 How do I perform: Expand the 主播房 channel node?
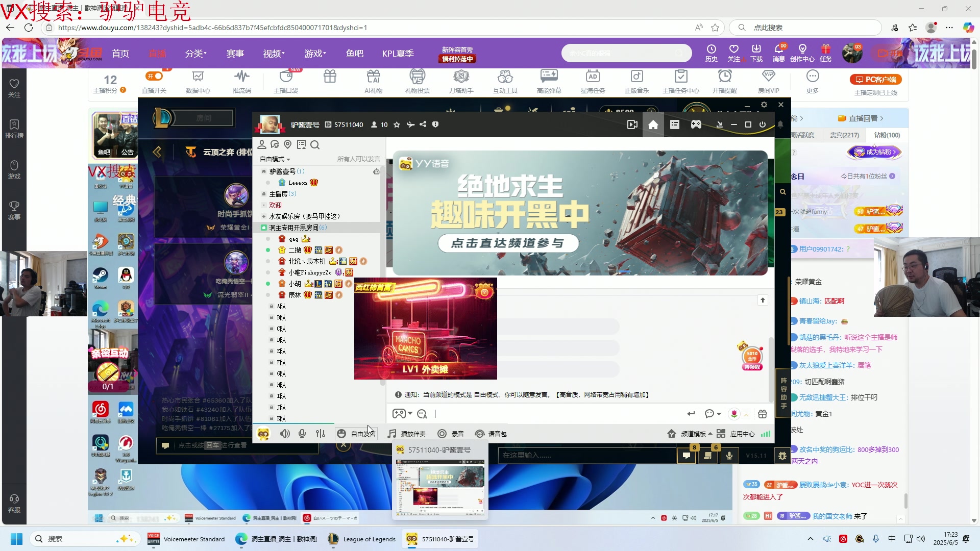coord(264,194)
